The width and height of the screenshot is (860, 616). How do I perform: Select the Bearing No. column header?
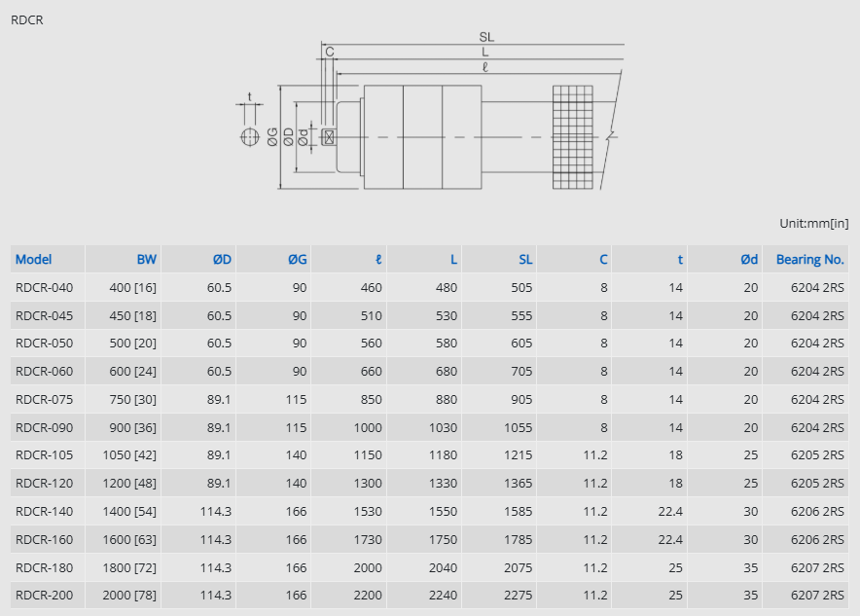coord(809,259)
